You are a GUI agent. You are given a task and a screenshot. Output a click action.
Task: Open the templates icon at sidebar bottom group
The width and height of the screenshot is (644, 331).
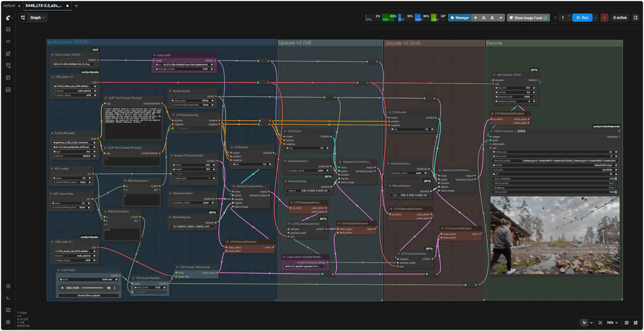tap(8, 90)
